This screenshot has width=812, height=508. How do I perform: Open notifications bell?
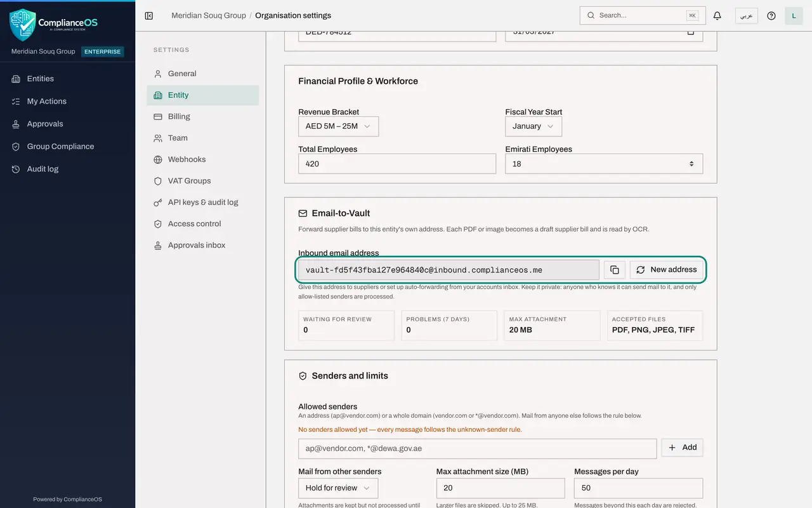(x=717, y=16)
